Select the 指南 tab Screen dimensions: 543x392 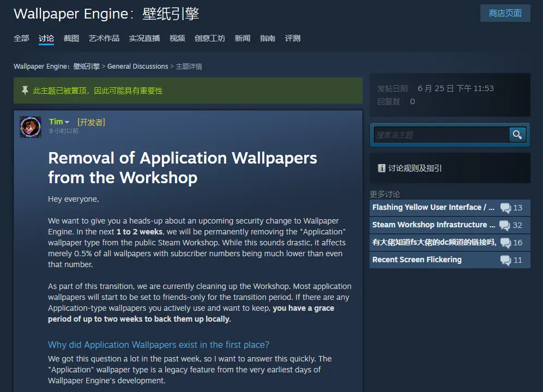[x=267, y=38]
